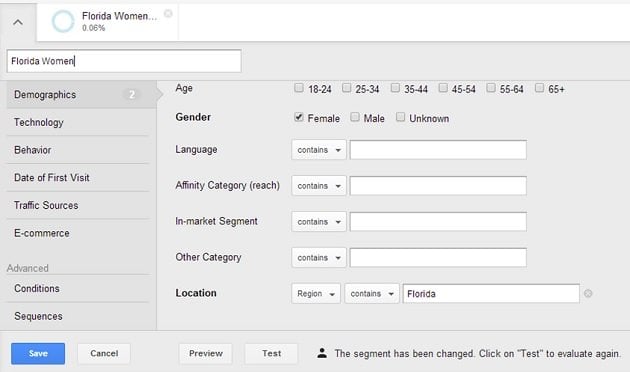Image resolution: width=630 pixels, height=372 pixels.
Task: Click the Other Category text input
Action: (438, 258)
